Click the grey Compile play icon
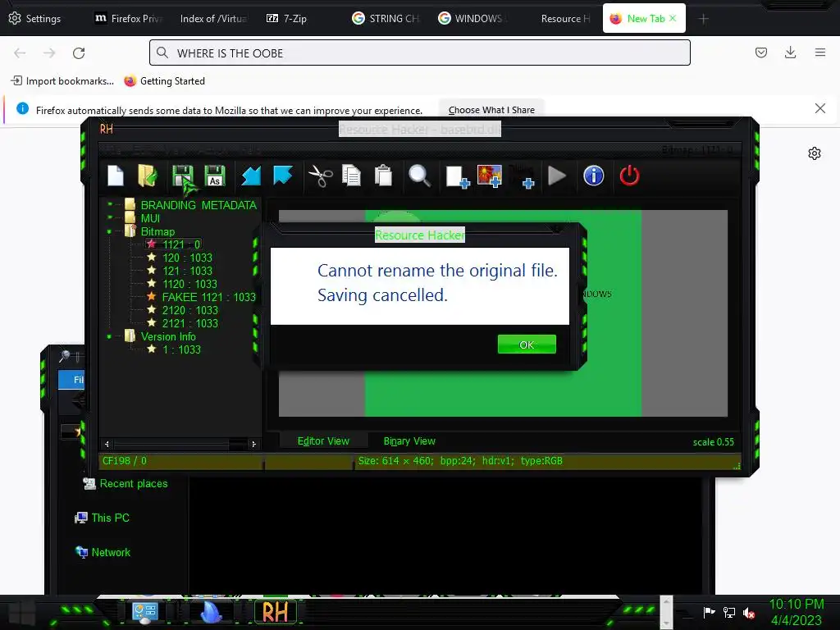The height and width of the screenshot is (630, 840). pyautogui.click(x=557, y=176)
